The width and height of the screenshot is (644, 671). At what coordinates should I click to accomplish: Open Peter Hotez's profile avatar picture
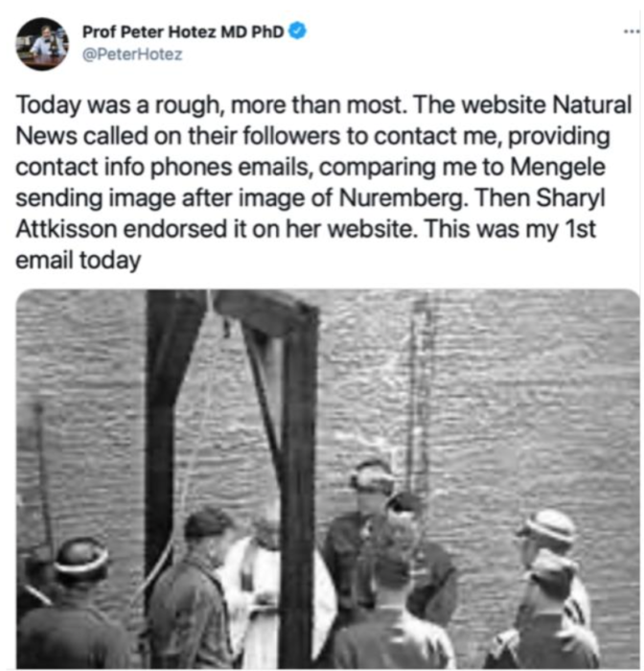[42, 44]
